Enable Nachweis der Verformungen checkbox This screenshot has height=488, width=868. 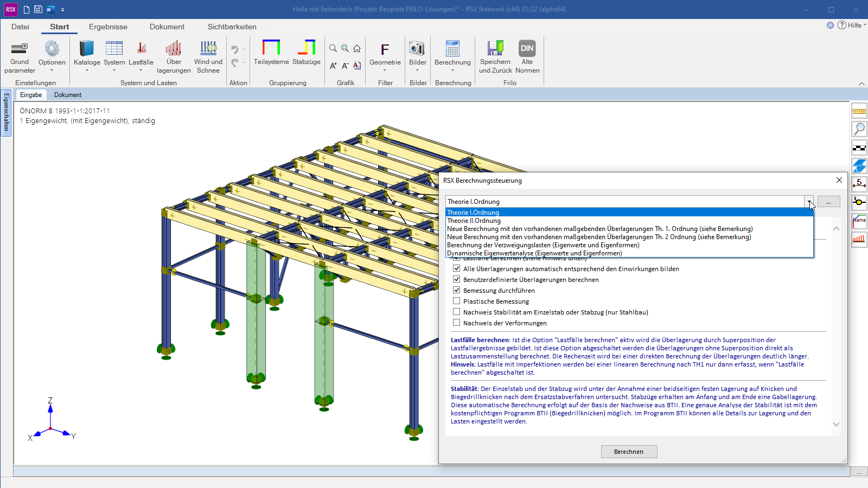point(457,323)
